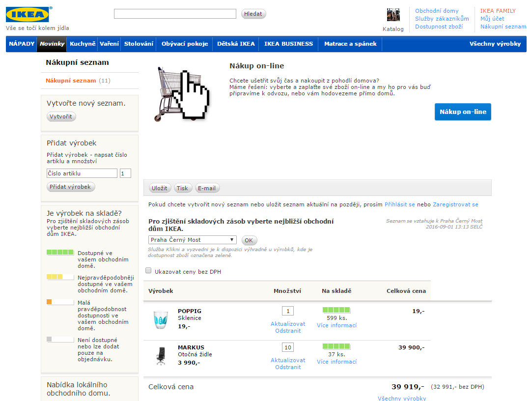Open the Novinky menu item

(x=52, y=44)
